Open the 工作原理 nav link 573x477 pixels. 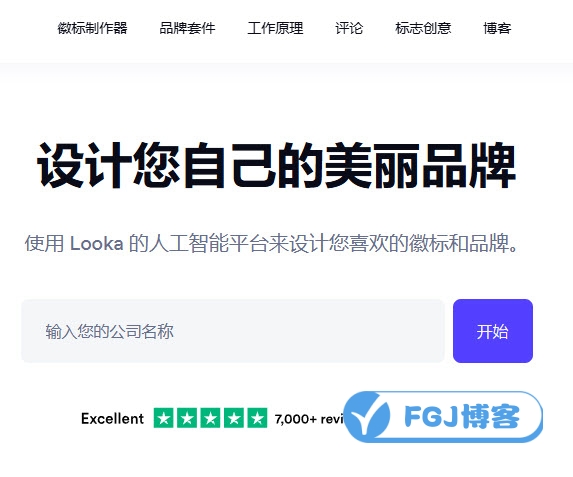click(276, 28)
